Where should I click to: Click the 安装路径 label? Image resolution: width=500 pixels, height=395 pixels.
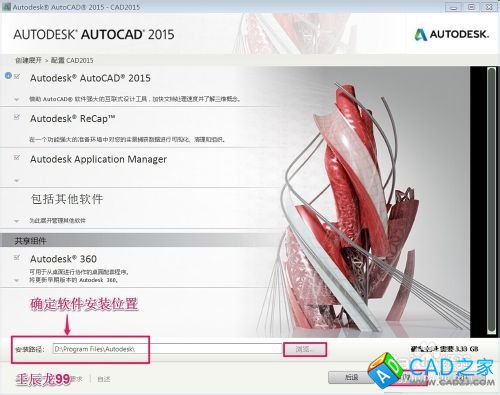tap(30, 349)
